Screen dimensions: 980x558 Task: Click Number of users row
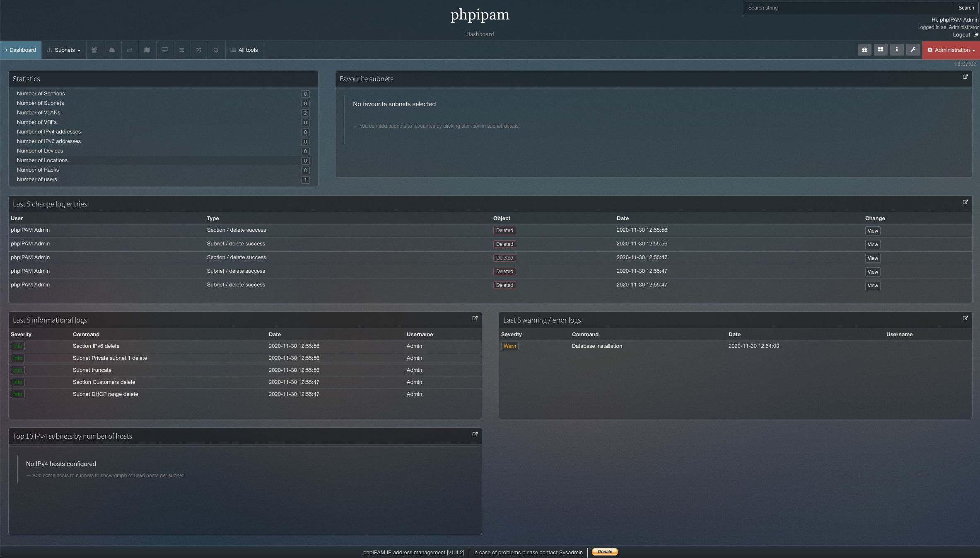pos(163,180)
